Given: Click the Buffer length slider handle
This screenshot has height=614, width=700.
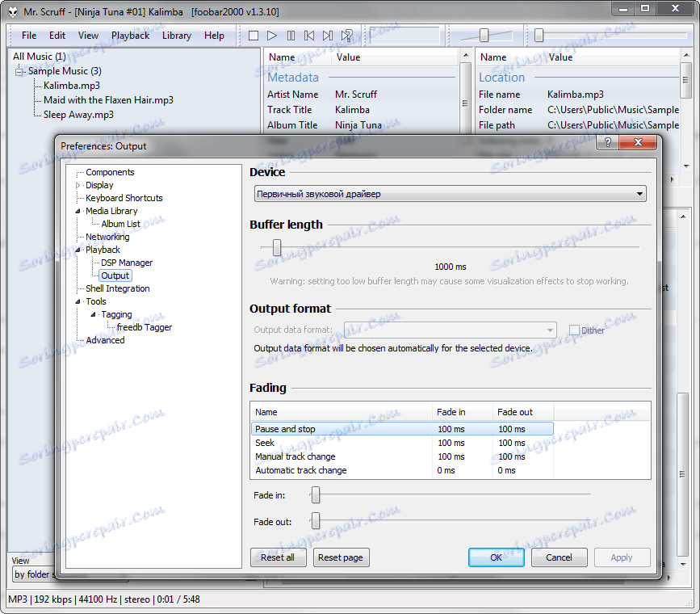Looking at the screenshot, I should [277, 247].
